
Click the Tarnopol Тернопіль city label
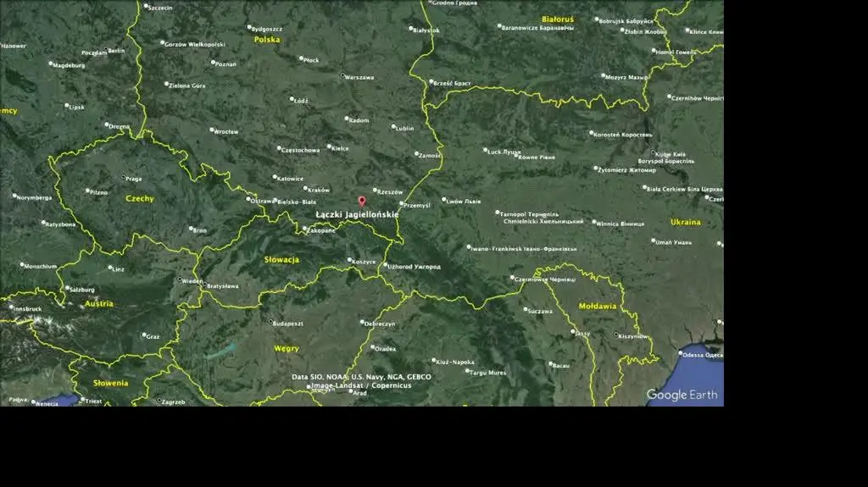point(529,214)
